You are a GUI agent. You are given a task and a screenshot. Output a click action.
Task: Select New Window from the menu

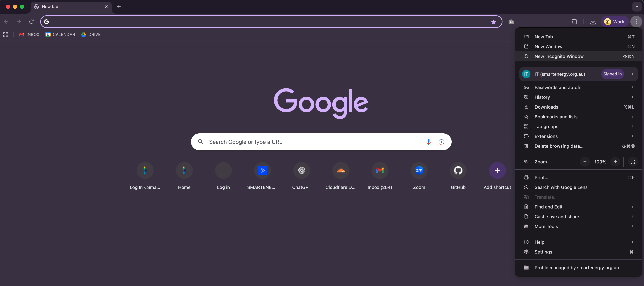pos(578,46)
